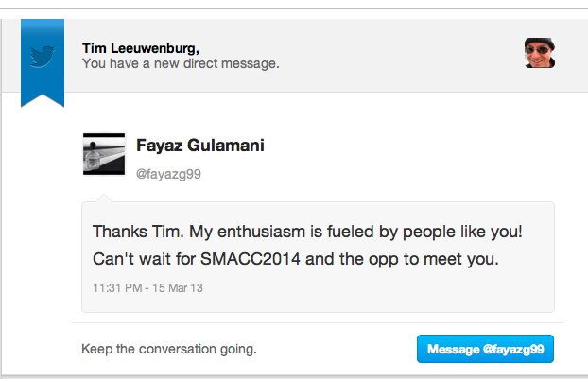The image size is (588, 379).
Task: Click the Tim Leeuwenburg recipient name
Action: pos(141,48)
